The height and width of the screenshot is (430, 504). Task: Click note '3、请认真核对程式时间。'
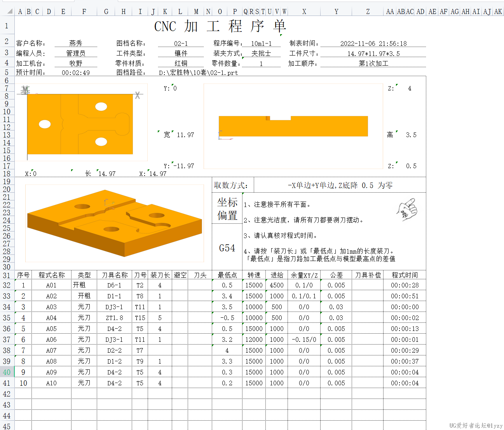point(281,235)
